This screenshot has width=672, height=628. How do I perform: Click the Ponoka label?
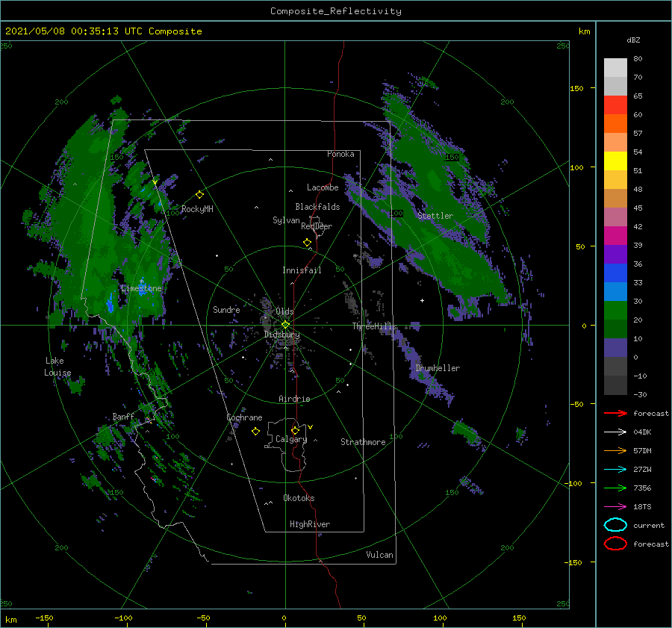(x=340, y=154)
